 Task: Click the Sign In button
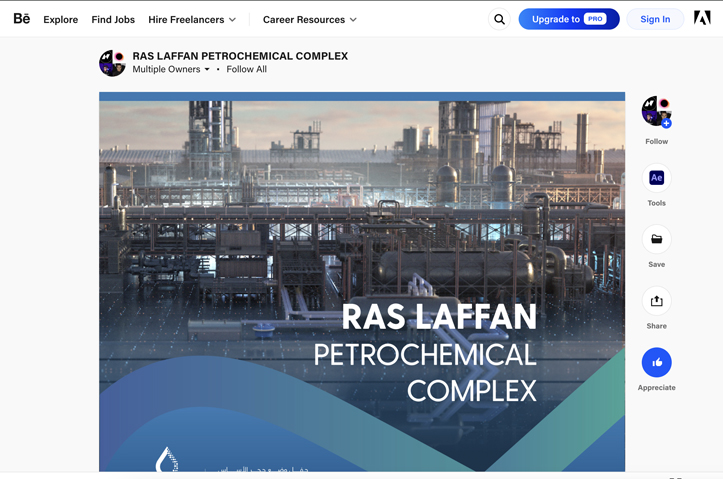pyautogui.click(x=655, y=19)
